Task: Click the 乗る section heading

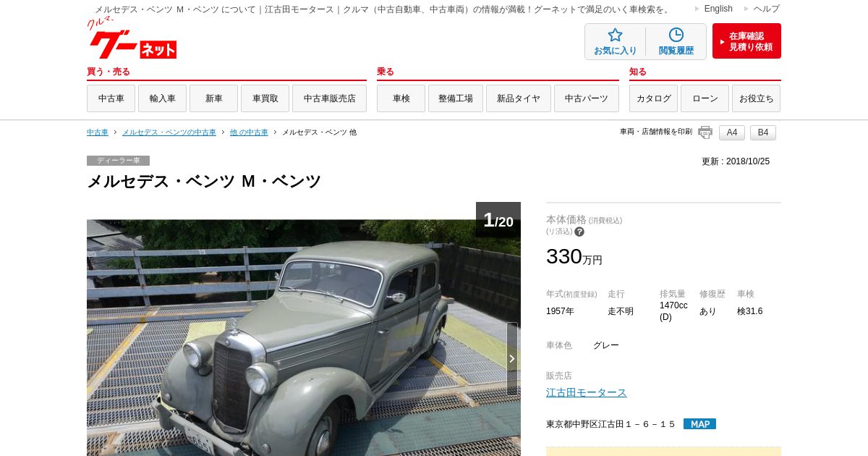Action: (386, 72)
